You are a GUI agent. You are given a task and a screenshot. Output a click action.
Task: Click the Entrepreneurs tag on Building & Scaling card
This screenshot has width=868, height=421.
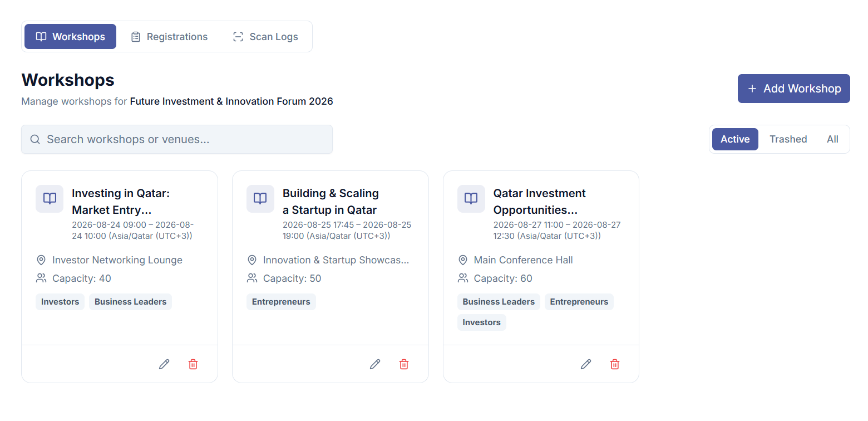tap(281, 302)
